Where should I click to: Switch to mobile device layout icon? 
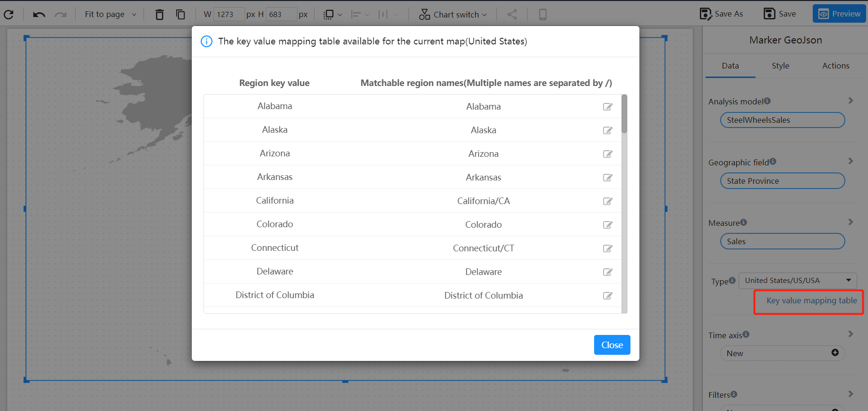(543, 15)
